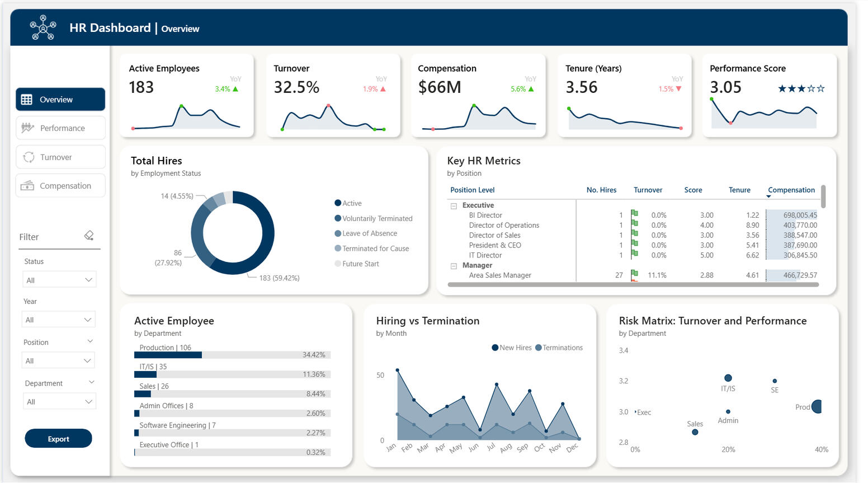Clear filters with the eraser icon
The width and height of the screenshot is (868, 483).
tap(89, 236)
